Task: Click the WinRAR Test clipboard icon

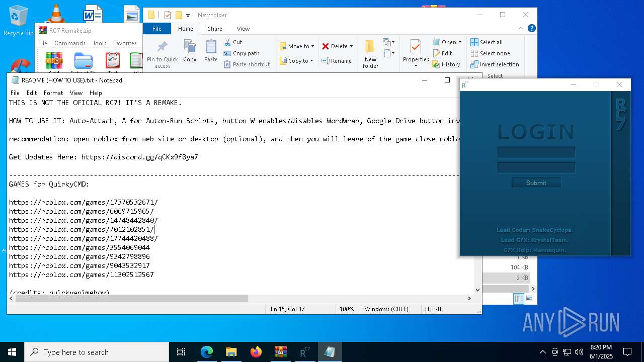Action: pos(113,61)
